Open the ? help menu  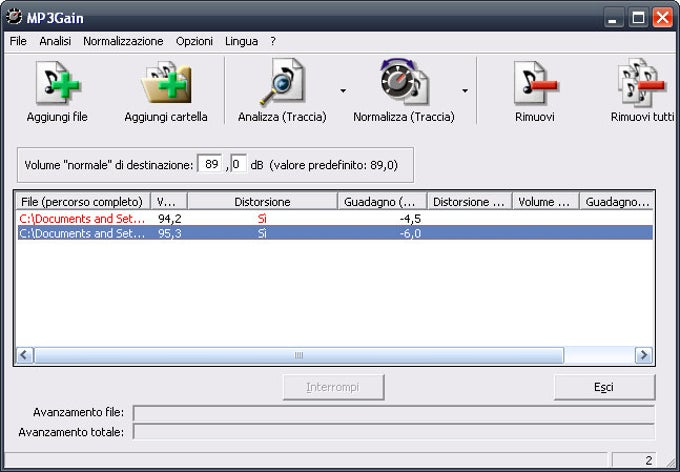273,41
